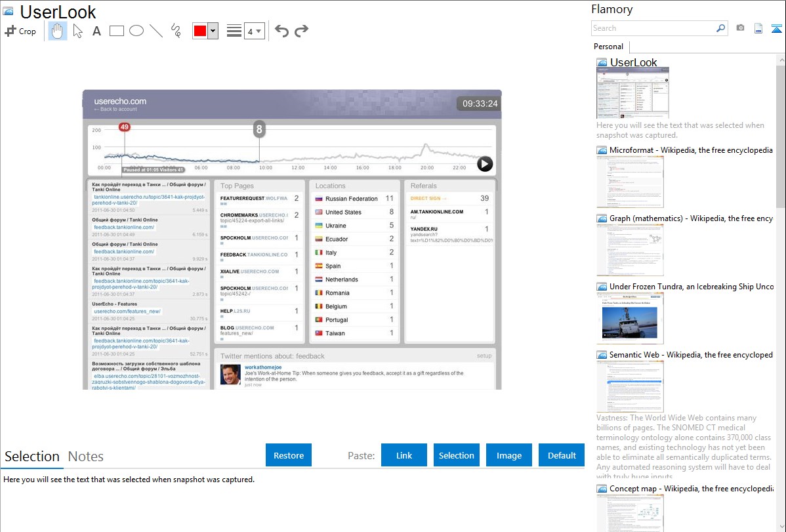Click the camera capture icon
Screen dimensions: 786x532
coord(740,28)
